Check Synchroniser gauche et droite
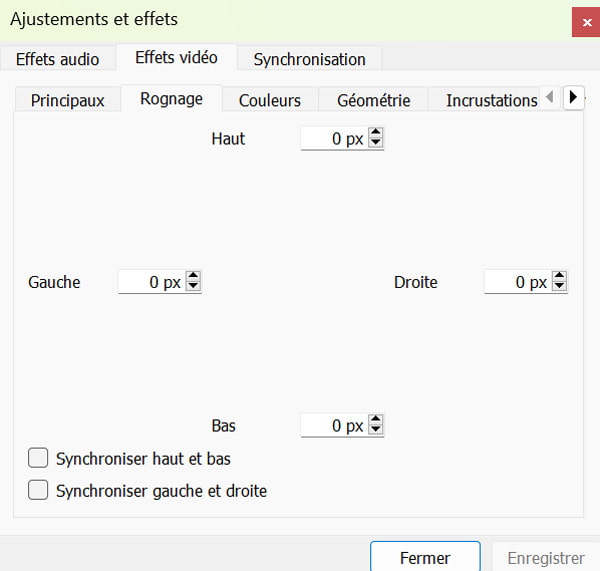The image size is (600, 571). [x=39, y=491]
